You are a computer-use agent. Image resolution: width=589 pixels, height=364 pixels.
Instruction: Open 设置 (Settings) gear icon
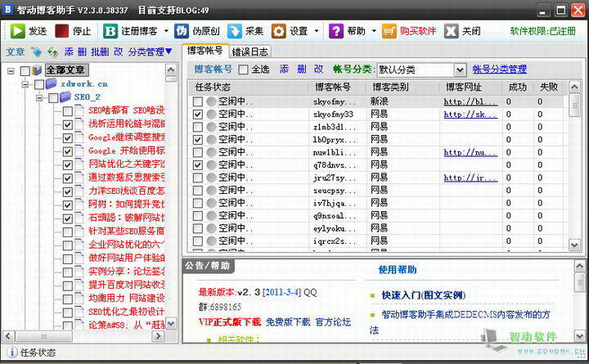coord(279,30)
